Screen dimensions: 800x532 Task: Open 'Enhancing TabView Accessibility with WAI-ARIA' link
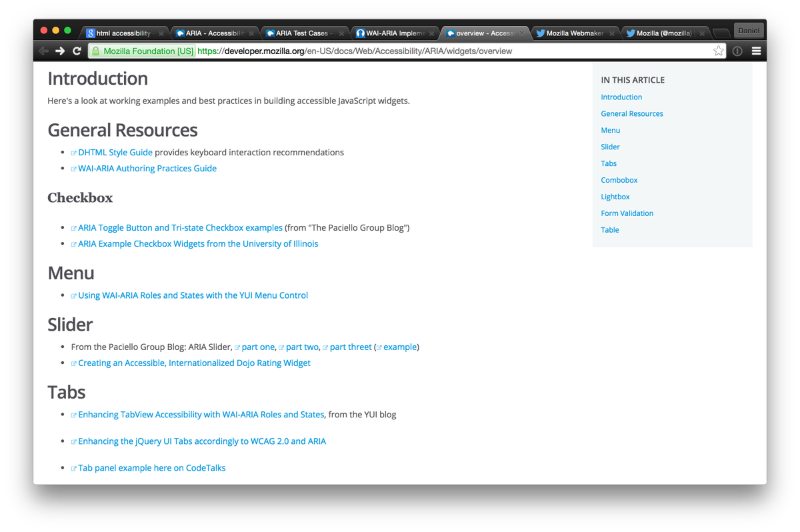coord(201,414)
